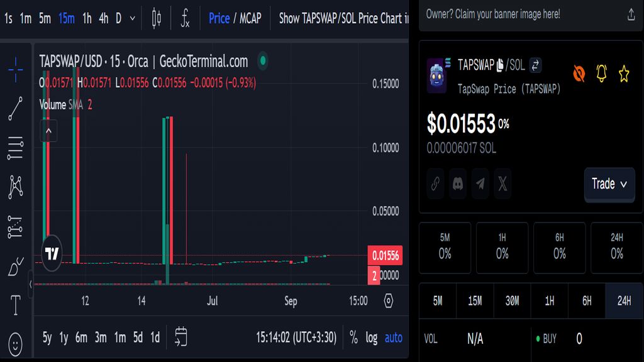Select the trend line drawing tool

16,109
